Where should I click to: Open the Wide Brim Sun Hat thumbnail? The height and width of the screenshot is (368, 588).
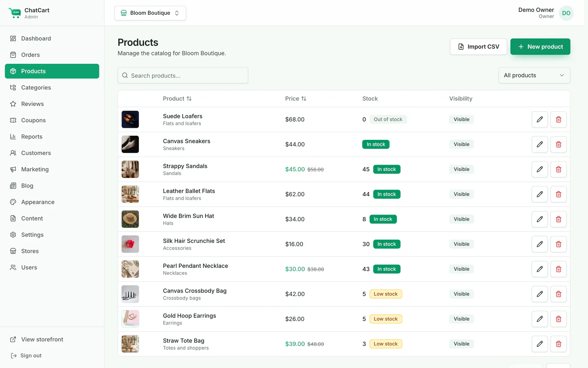click(130, 219)
